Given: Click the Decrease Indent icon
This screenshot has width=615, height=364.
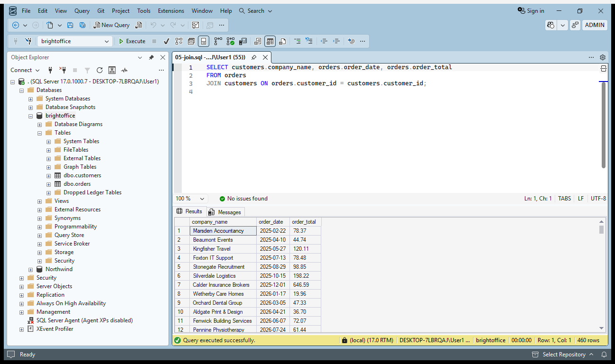Looking at the screenshot, I should pos(325,41).
